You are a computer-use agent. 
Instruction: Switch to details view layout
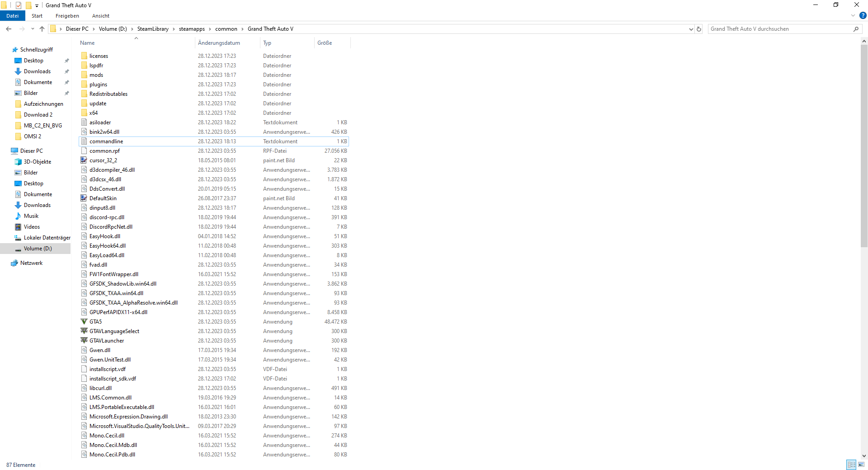(x=852, y=465)
